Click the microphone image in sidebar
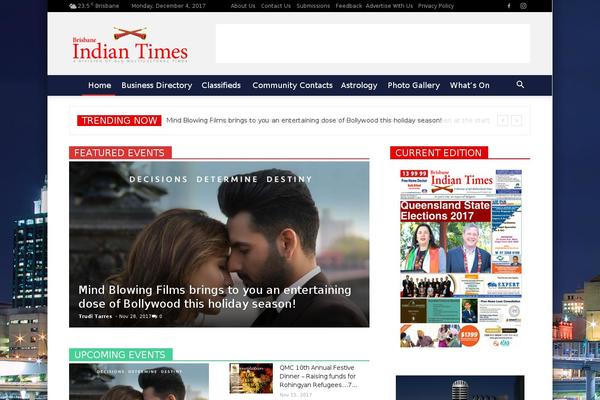This screenshot has width=600, height=400. click(x=460, y=388)
